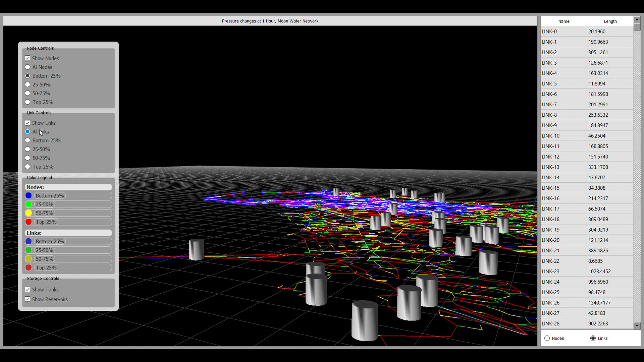Click the Nodes: legend header bar
Viewport: 644px width, 362px height.
click(x=68, y=187)
